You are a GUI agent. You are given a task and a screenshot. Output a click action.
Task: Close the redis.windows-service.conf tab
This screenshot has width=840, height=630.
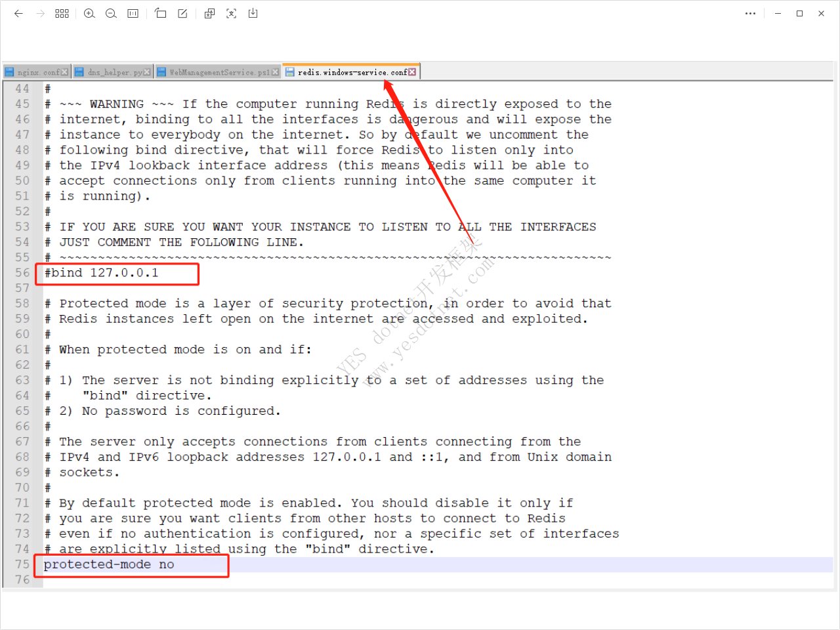412,72
